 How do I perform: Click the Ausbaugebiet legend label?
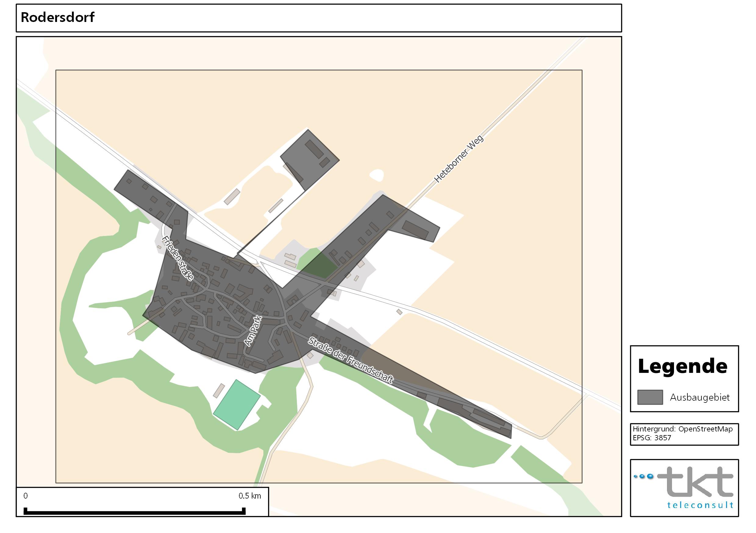coord(700,398)
